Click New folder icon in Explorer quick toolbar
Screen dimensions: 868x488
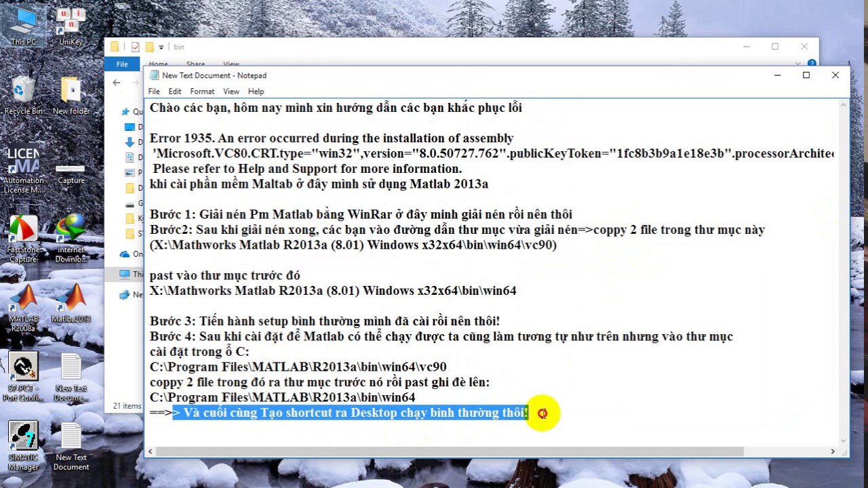149,47
